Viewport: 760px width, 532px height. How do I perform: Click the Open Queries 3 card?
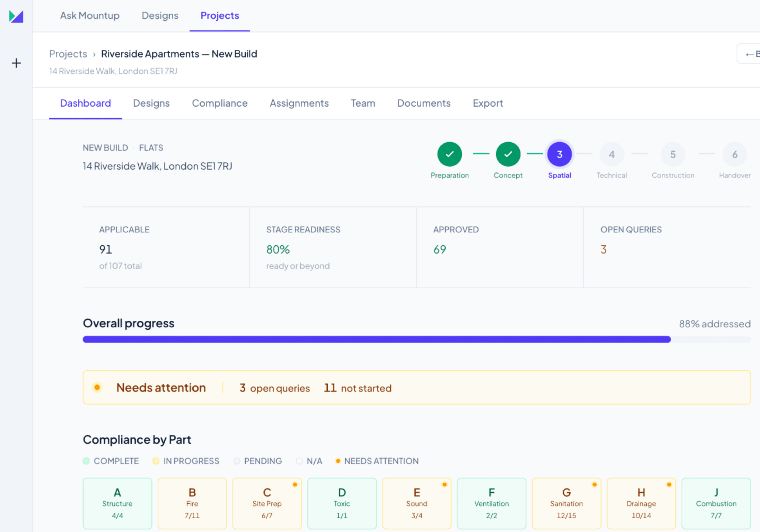click(667, 247)
